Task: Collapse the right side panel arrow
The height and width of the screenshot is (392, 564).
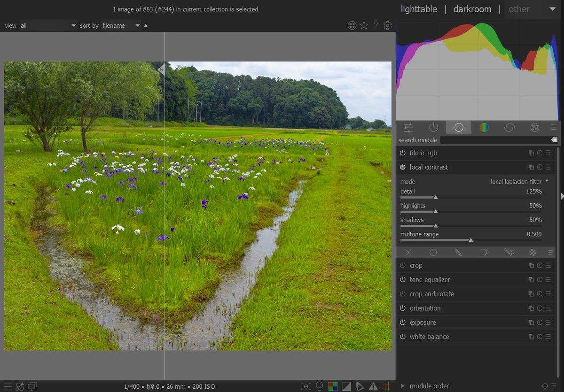Action: pos(562,196)
